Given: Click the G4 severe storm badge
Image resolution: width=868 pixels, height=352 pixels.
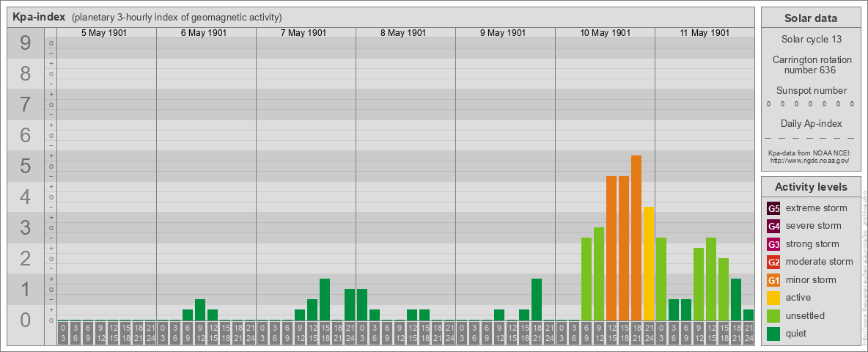Looking at the screenshot, I should pos(773,226).
